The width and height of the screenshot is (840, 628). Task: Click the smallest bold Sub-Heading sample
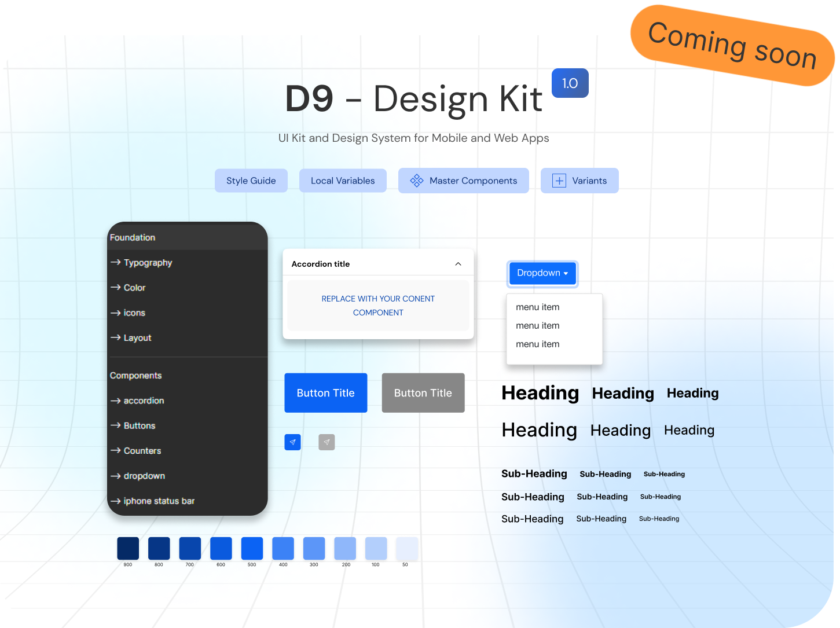[664, 474]
